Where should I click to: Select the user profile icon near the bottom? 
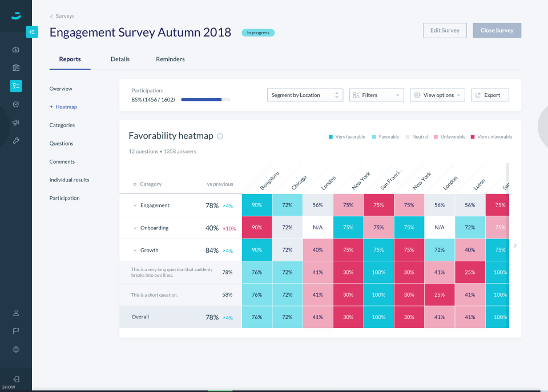16,313
